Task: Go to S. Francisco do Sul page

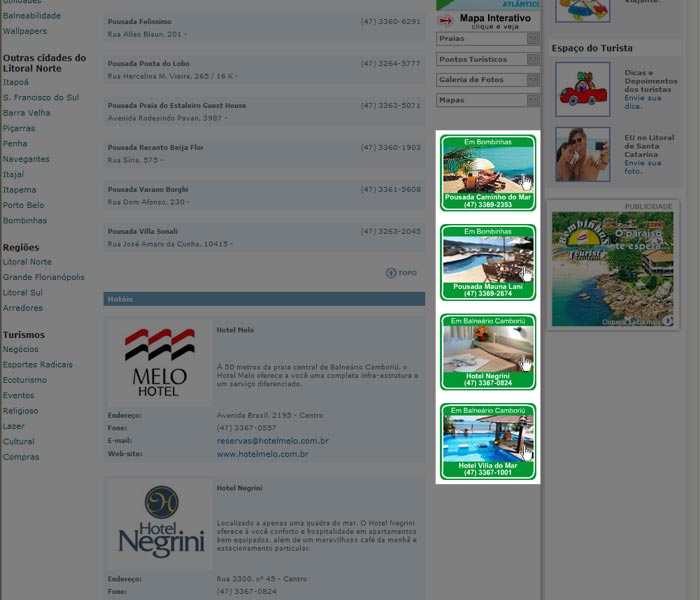Action: click(x=41, y=97)
